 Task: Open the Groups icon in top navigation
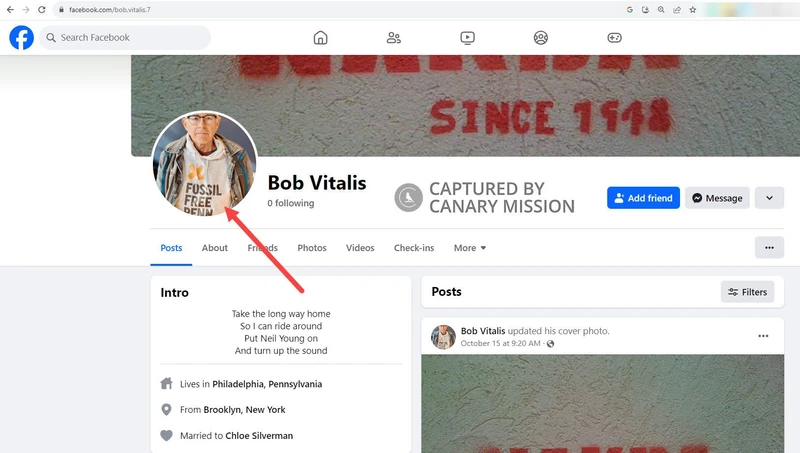tap(541, 38)
